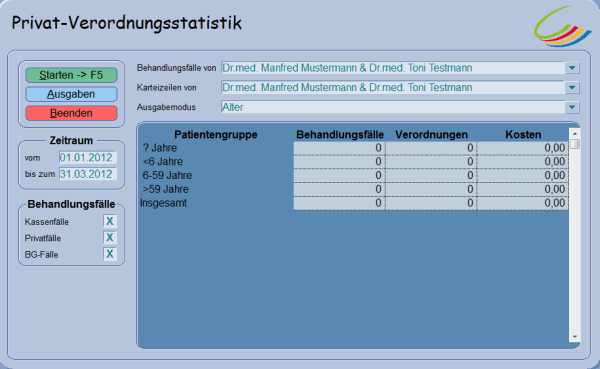This screenshot has width=600, height=369.
Task: Click Verordnungen cell in '<6 Jahre' row
Action: [x=431, y=162]
